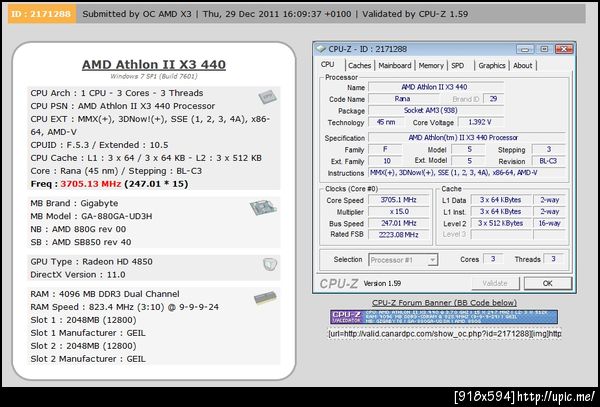Image resolution: width=600 pixels, height=407 pixels.
Task: Open the Mainboard tab
Action: [395, 65]
